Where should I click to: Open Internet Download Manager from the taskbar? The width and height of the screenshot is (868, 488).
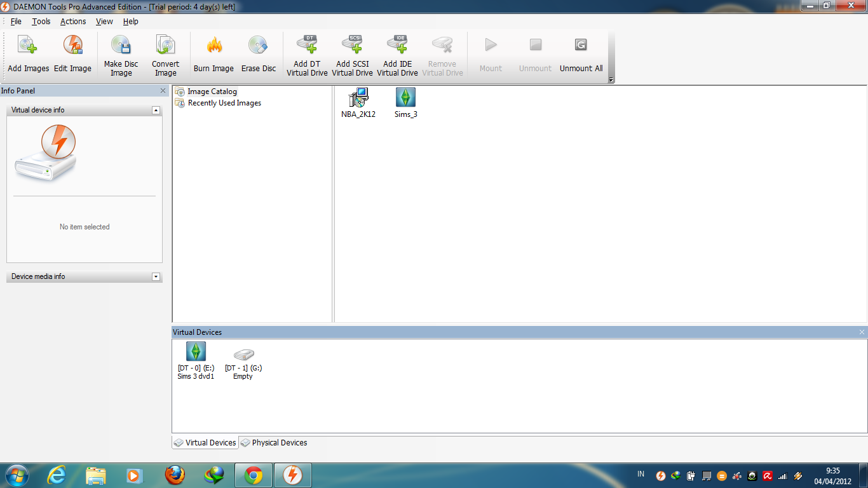214,475
